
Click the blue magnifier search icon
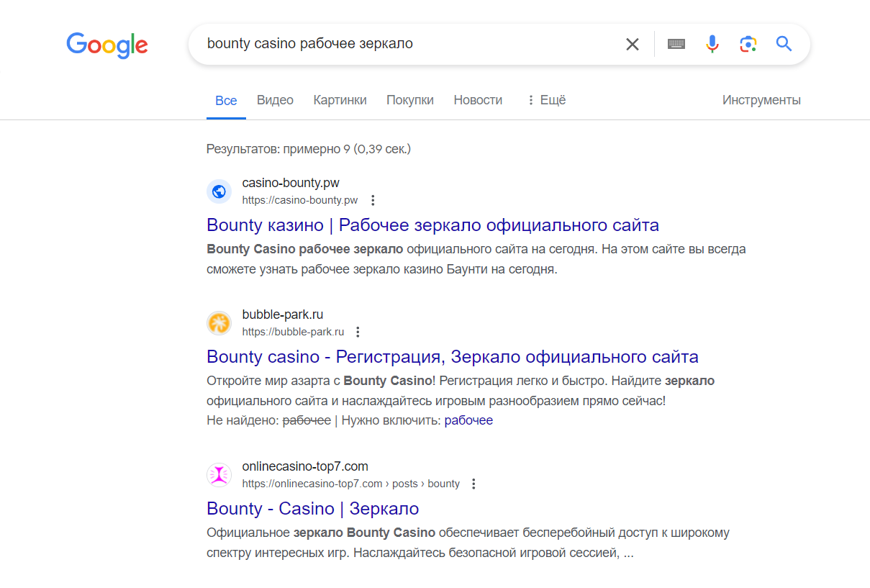tap(784, 45)
